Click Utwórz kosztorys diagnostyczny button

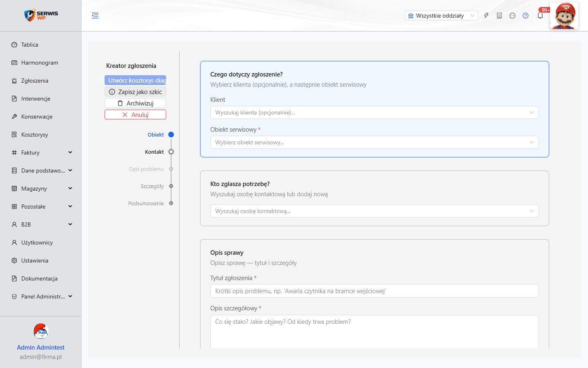pyautogui.click(x=135, y=80)
